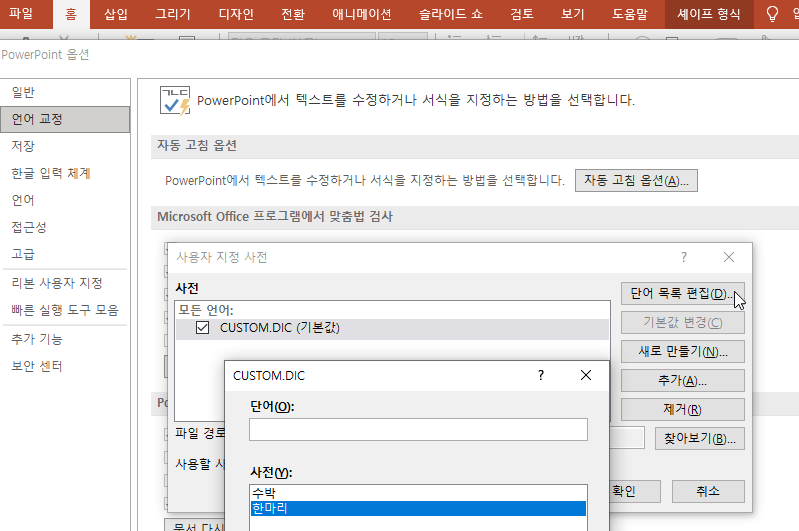Click 확인 in 사용자 지정 사전 dialog
The image size is (799, 531).
coord(635,491)
